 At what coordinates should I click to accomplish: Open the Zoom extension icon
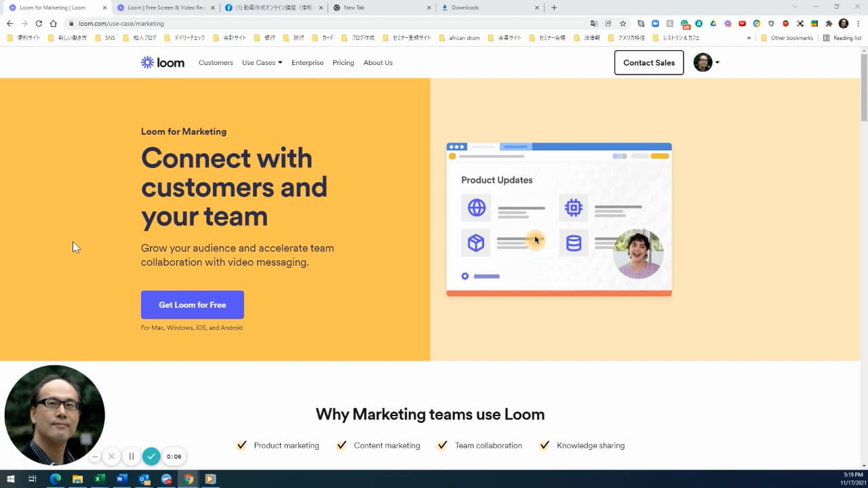pos(655,23)
